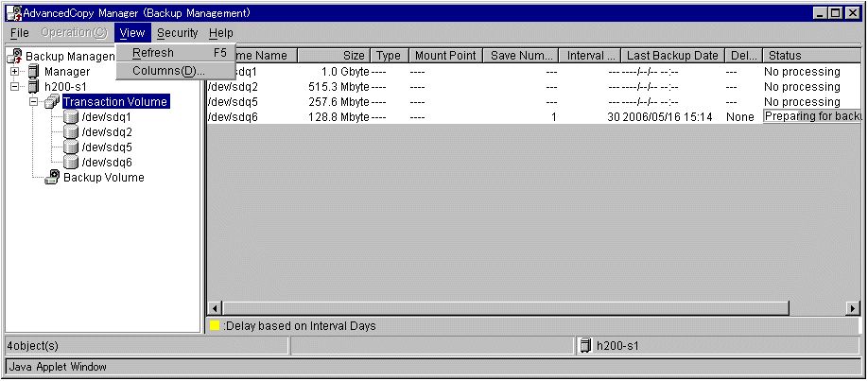Click the 515.3 Mbyte size cell

[339, 87]
